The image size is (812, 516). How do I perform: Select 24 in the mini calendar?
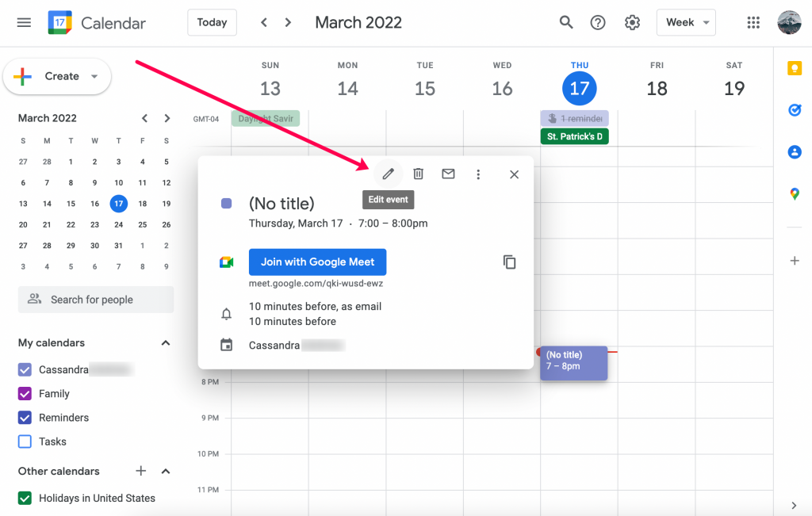[119, 224]
